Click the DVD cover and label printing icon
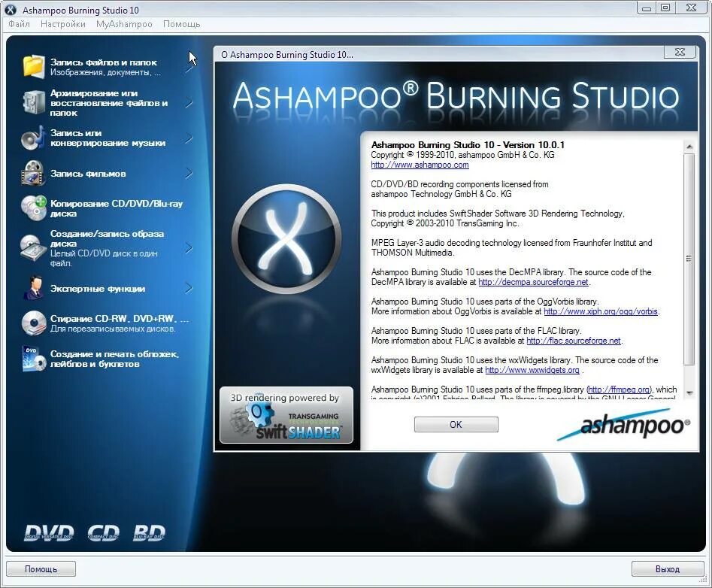This screenshot has height=588, width=712. [x=34, y=359]
